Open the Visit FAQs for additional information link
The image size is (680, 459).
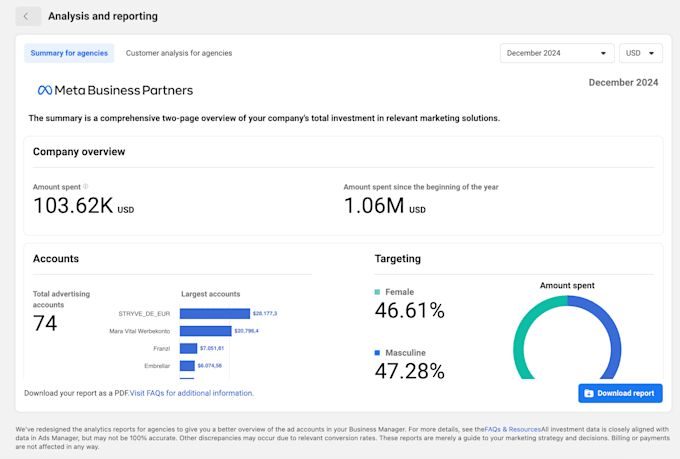(191, 393)
